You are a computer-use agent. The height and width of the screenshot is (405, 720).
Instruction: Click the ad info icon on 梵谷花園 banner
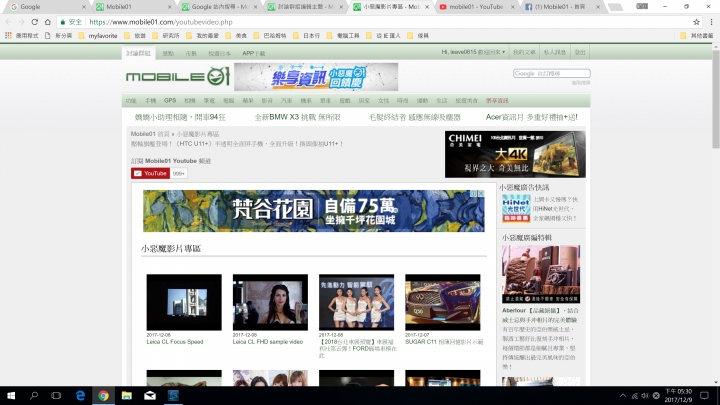click(x=473, y=193)
